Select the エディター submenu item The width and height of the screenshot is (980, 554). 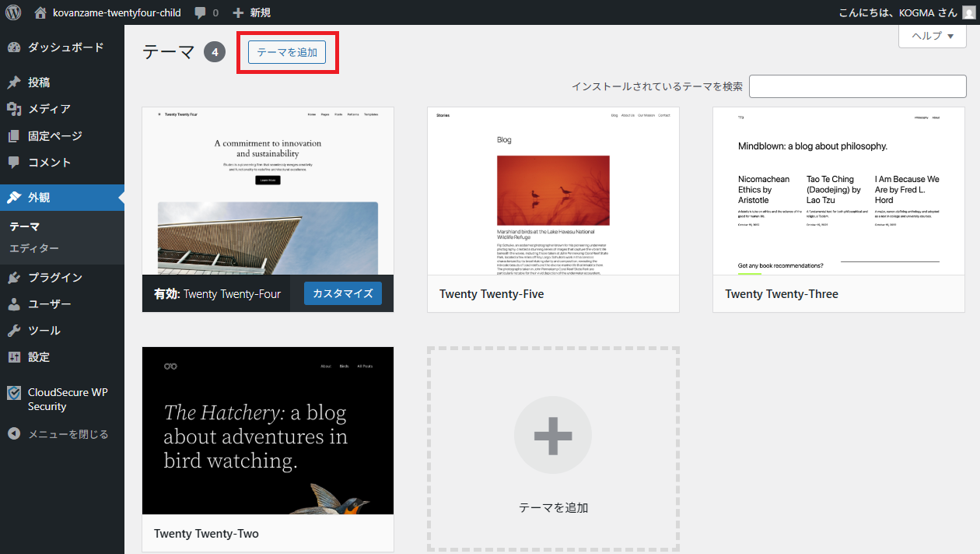pos(34,248)
